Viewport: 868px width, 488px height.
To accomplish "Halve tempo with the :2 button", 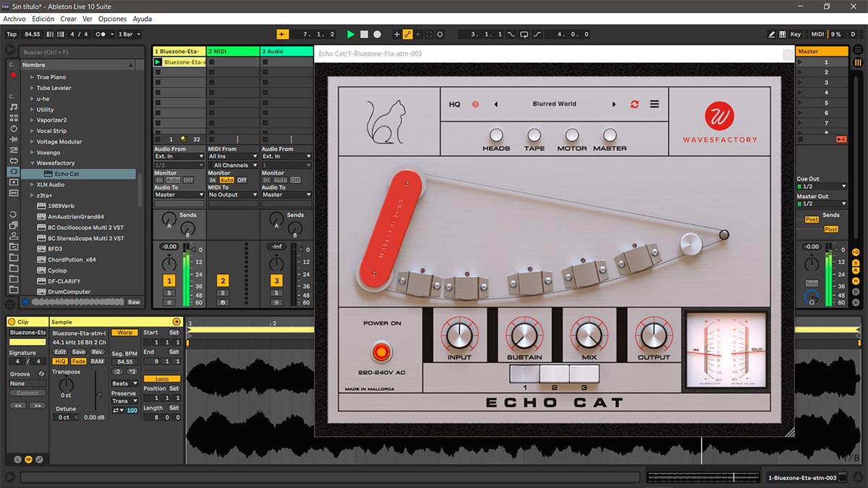I will (117, 372).
